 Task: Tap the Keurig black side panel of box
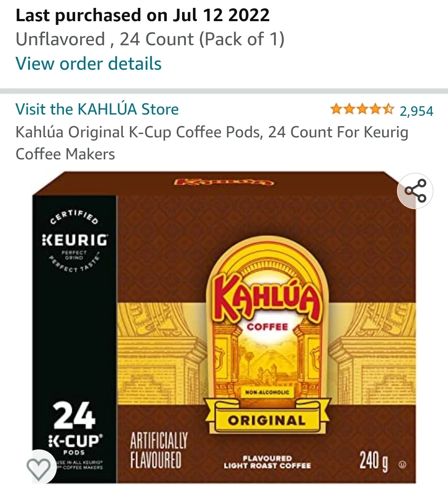pyautogui.click(x=75, y=339)
